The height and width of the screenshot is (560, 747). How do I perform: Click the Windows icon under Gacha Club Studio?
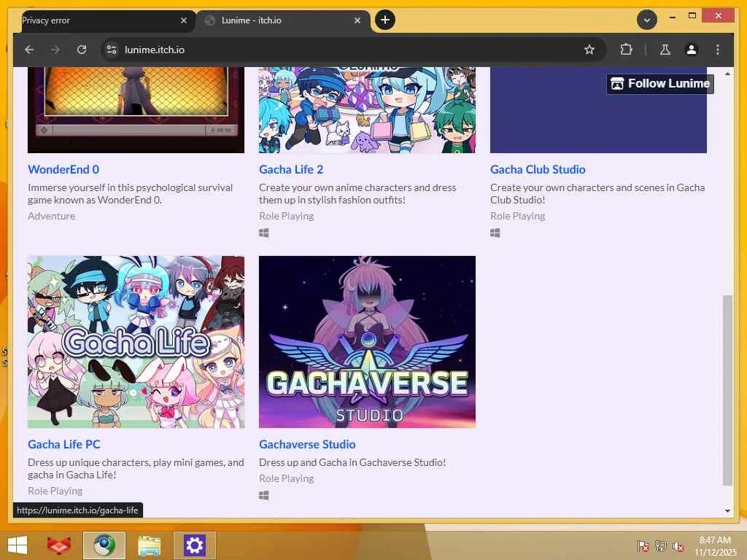point(495,233)
